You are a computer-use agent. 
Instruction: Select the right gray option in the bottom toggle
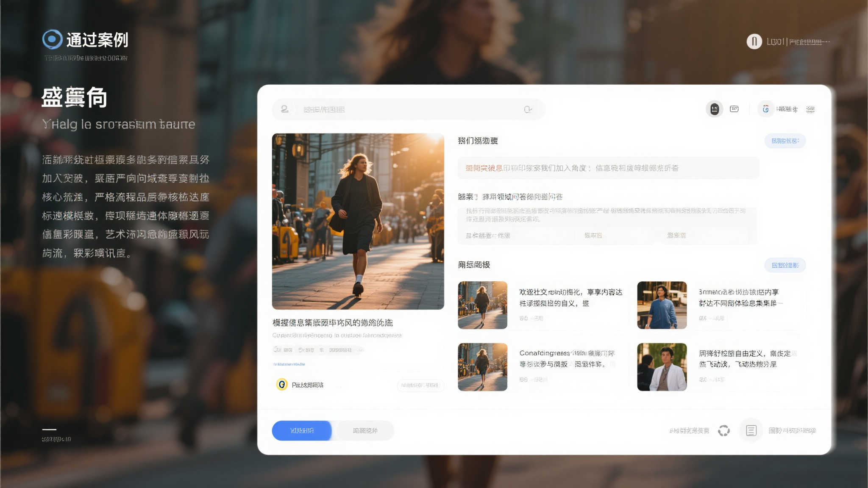(x=364, y=430)
